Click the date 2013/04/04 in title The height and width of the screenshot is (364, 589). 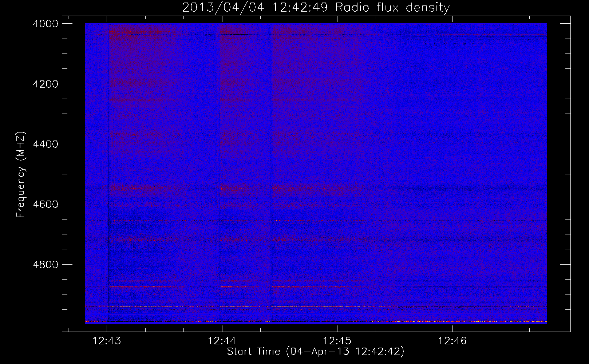click(223, 8)
